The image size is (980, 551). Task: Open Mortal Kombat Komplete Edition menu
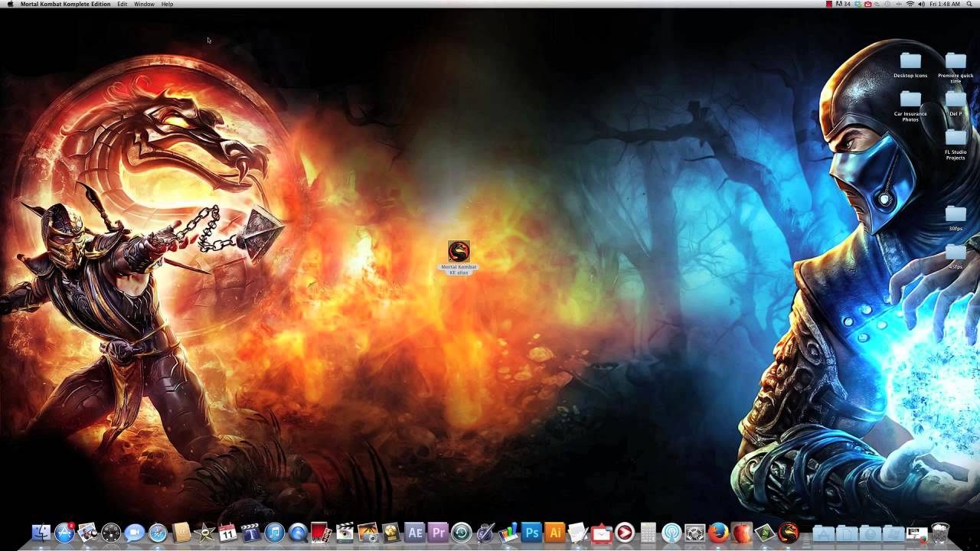point(64,4)
